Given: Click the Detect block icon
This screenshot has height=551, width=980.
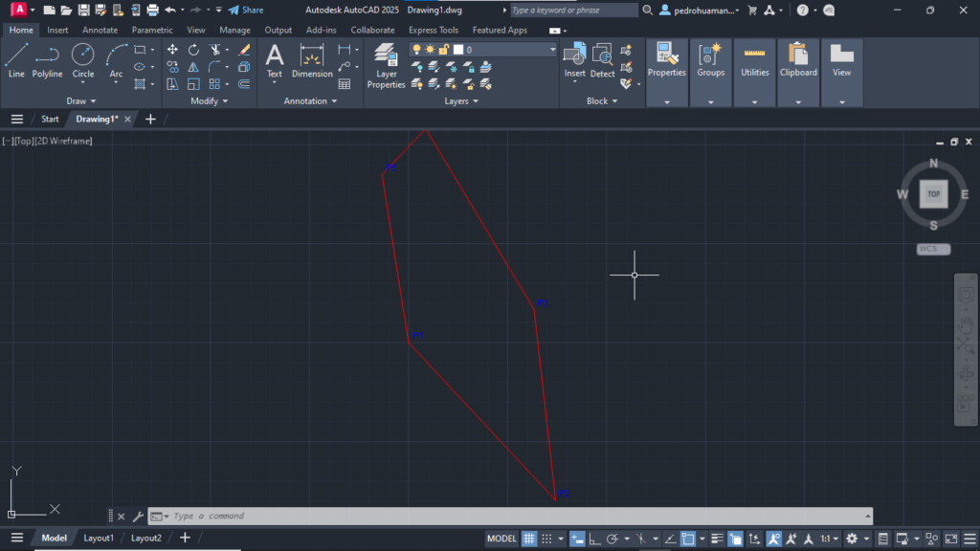Looking at the screenshot, I should point(602,59).
